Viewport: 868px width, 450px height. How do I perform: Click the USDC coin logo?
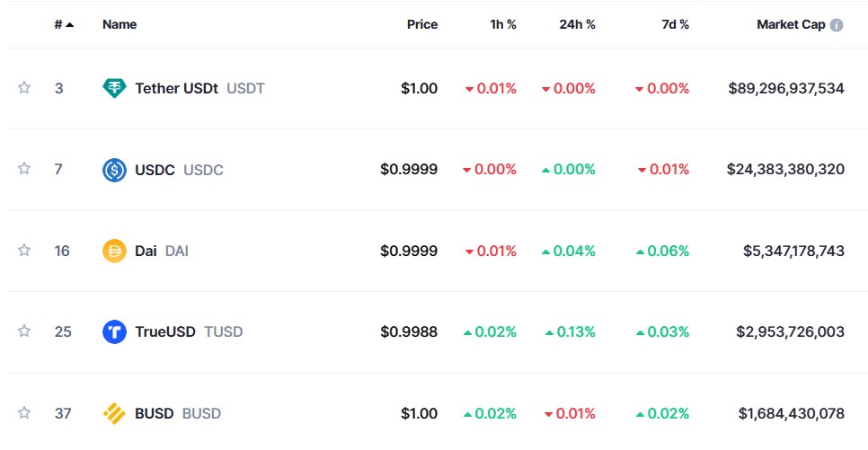pyautogui.click(x=114, y=170)
